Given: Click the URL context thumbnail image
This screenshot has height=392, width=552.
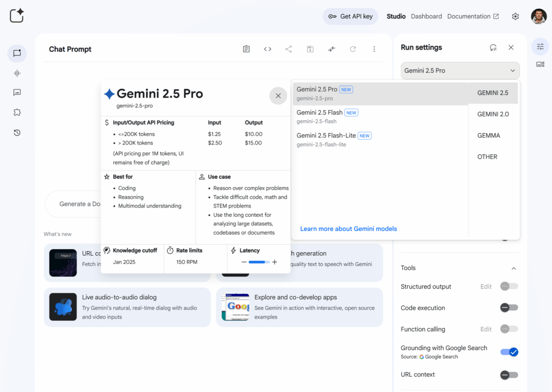Looking at the screenshot, I should [x=63, y=263].
